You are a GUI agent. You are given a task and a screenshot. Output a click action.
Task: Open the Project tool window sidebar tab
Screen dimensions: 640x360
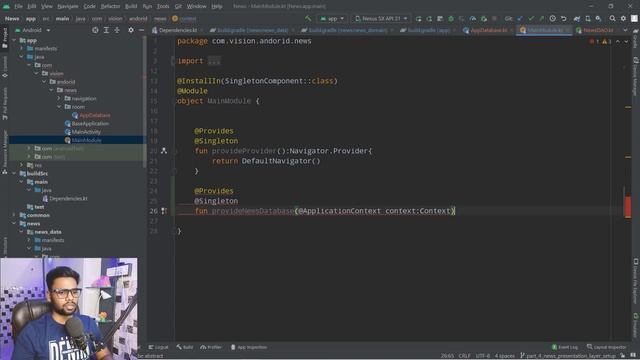[5, 38]
